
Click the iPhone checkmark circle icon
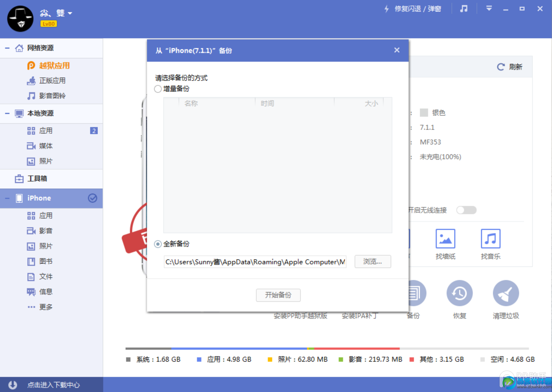[x=93, y=198]
